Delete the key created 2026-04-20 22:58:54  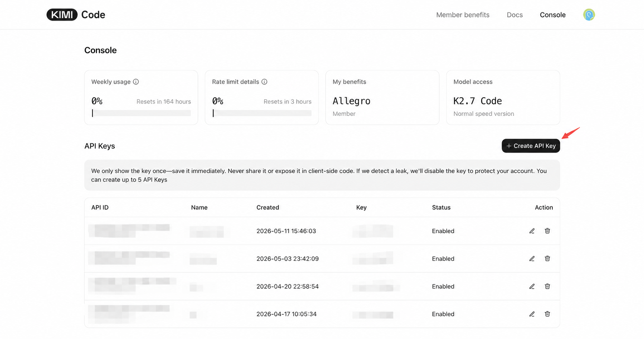coord(547,286)
